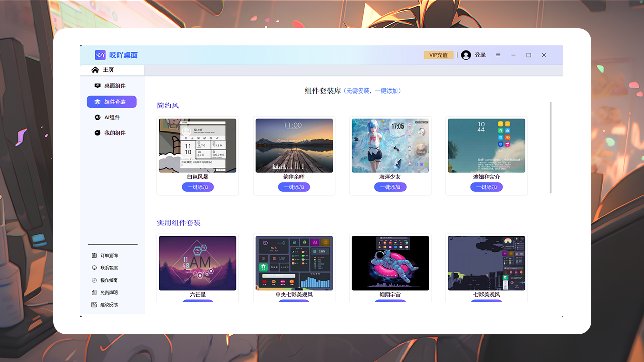Click the 登录 login link

point(479,55)
